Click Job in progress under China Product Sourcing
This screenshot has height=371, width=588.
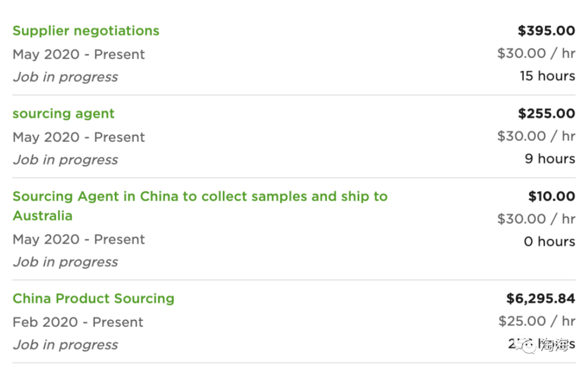(65, 345)
